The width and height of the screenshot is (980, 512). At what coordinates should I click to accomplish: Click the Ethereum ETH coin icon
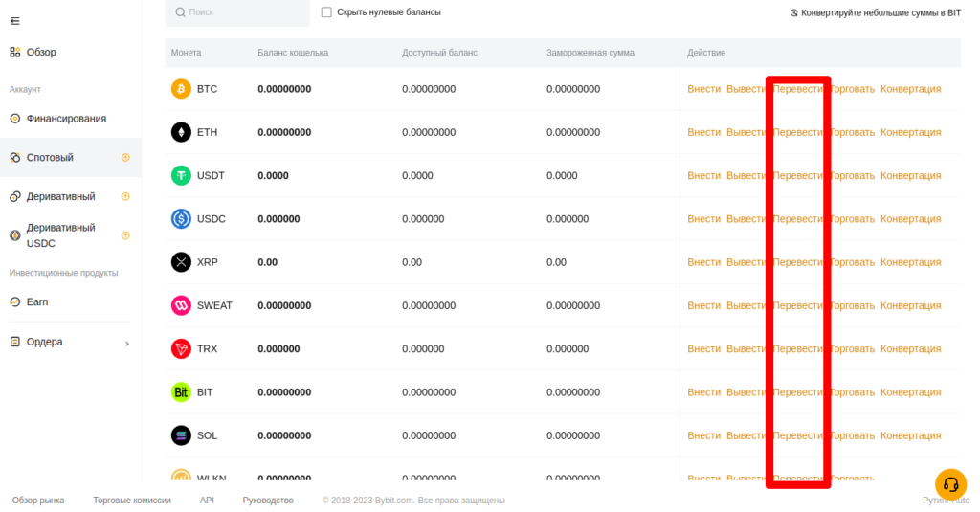(x=181, y=132)
